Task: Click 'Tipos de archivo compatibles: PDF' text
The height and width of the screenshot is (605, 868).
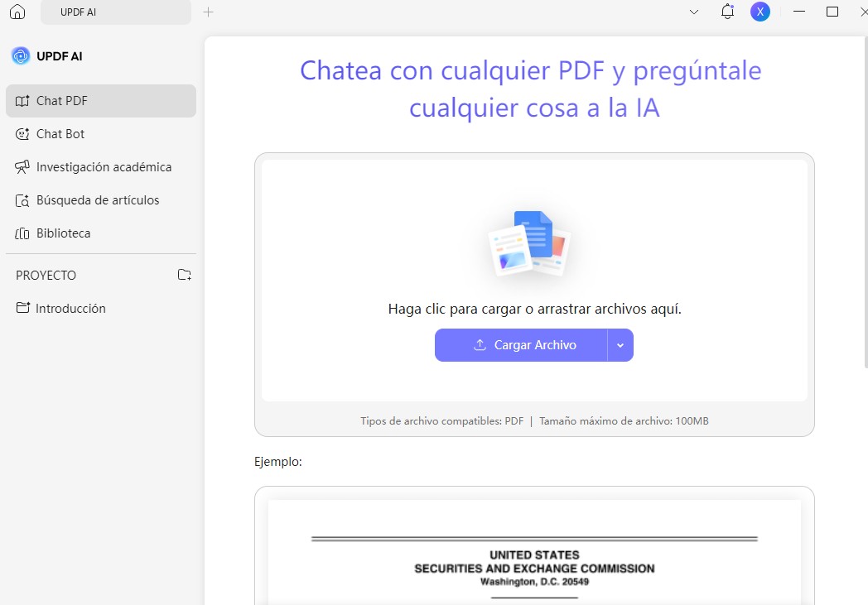Action: [441, 420]
